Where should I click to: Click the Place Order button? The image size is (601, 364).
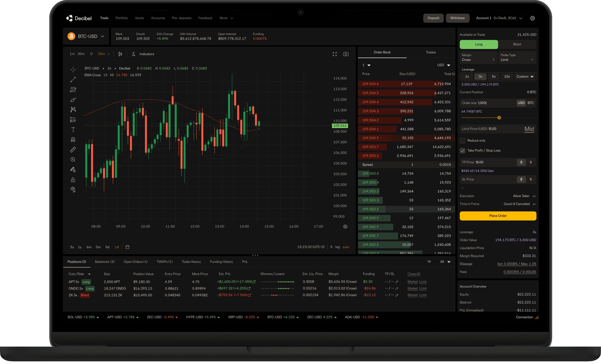498,216
